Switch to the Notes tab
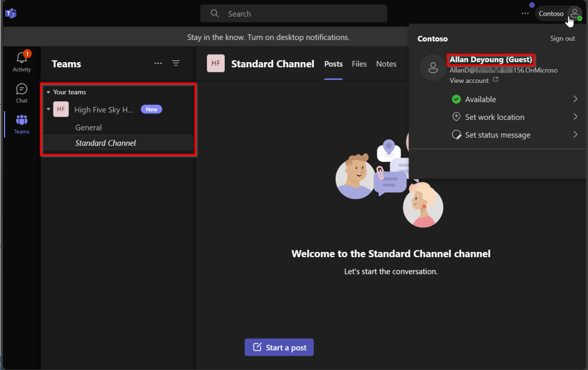The image size is (588, 370). [x=386, y=64]
